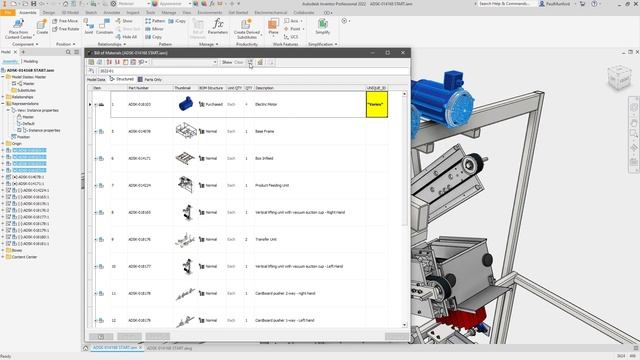640x360 pixels.
Task: Click the iCopy tool
Action: point(177,21)
